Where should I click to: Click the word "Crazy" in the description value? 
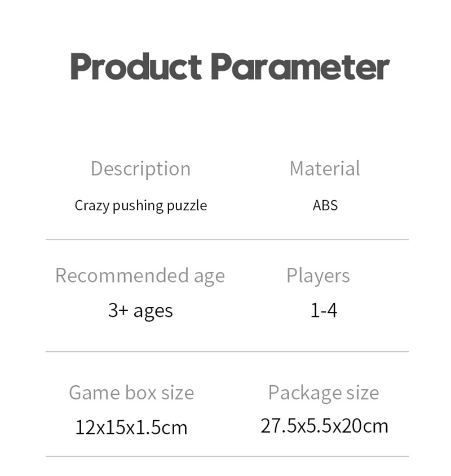pyautogui.click(x=91, y=205)
